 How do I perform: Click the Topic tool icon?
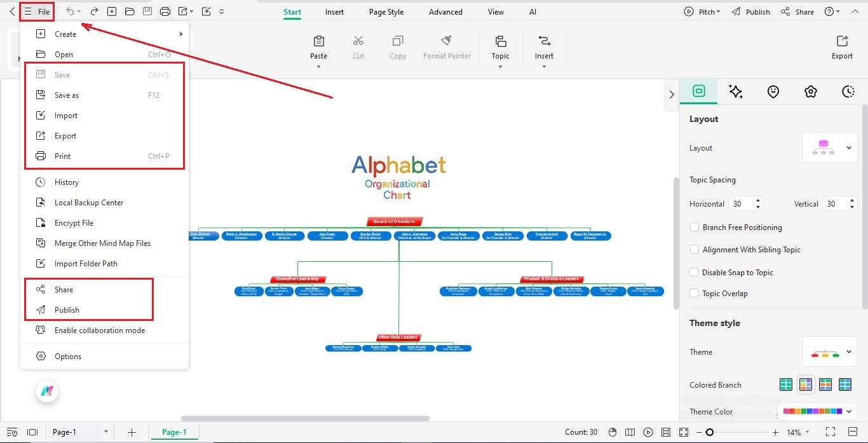pos(501,41)
